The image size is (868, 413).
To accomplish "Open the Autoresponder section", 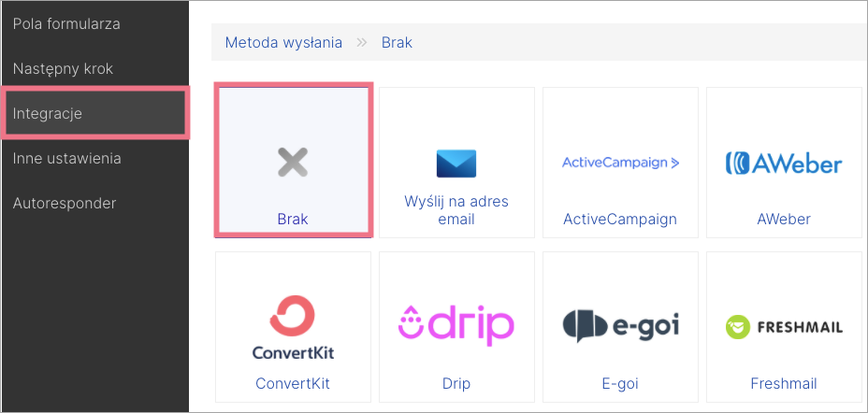I will (65, 203).
